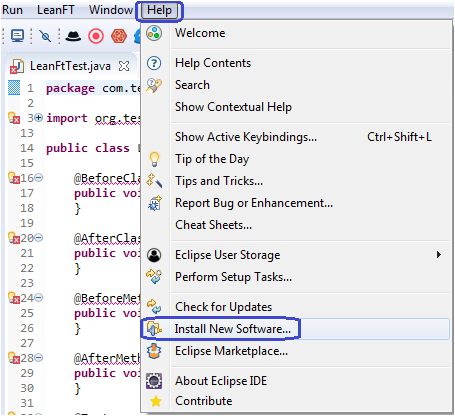Collapse the method at line 16
Viewport: 455px width, 416px height.
click(x=39, y=178)
